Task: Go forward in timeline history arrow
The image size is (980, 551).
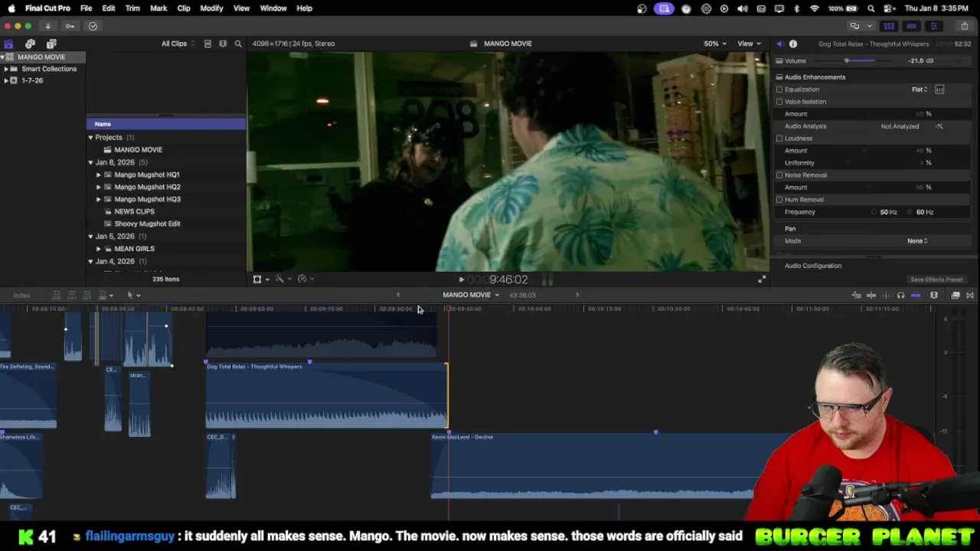Action: pos(577,295)
